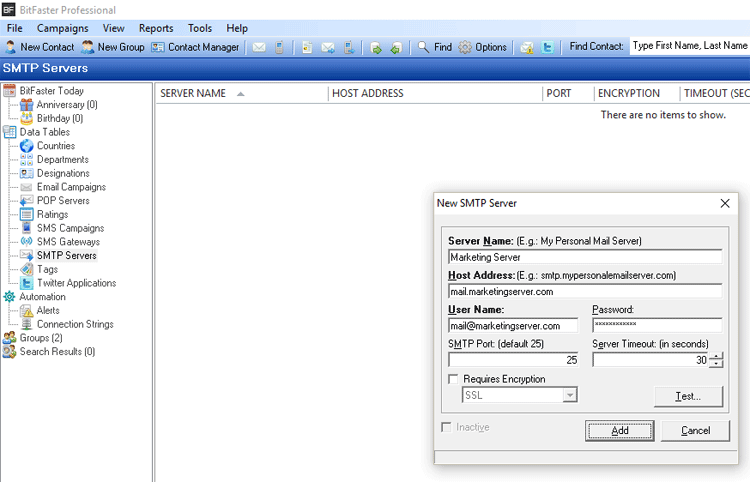Sort by HOST ADDRESS column header
Image resolution: width=750 pixels, height=482 pixels.
click(x=435, y=93)
